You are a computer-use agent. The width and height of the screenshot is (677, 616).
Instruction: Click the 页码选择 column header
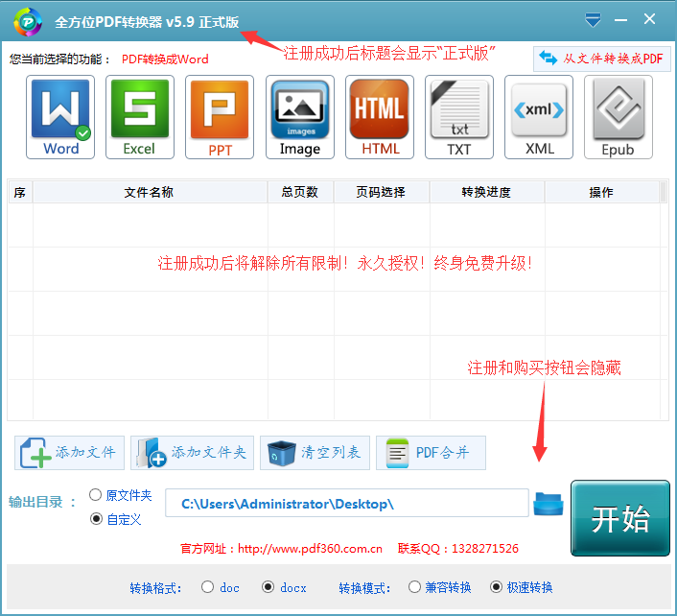point(382,192)
